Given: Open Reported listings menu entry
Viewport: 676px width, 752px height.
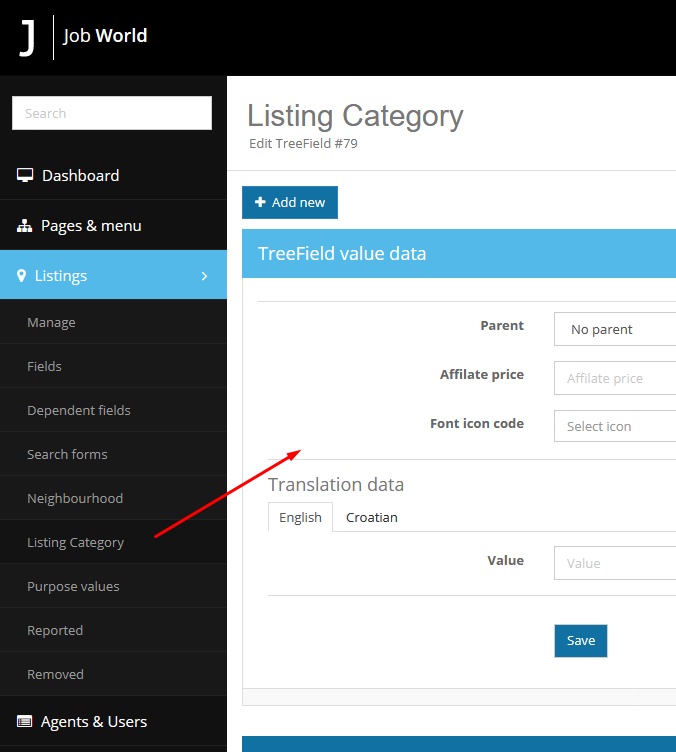Looking at the screenshot, I should (x=55, y=631).
